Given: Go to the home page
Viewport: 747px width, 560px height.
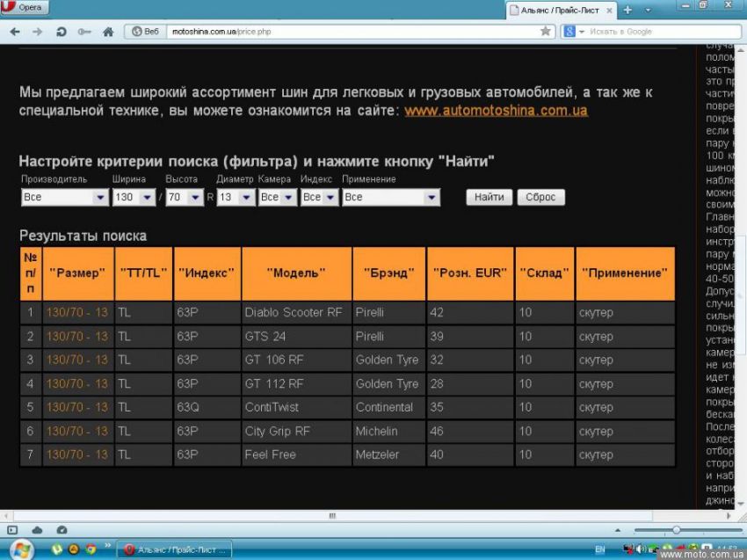Looking at the screenshot, I should pos(108,32).
